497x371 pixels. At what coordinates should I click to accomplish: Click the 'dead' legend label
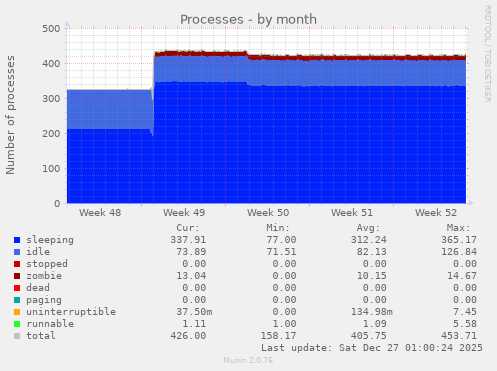click(x=38, y=288)
